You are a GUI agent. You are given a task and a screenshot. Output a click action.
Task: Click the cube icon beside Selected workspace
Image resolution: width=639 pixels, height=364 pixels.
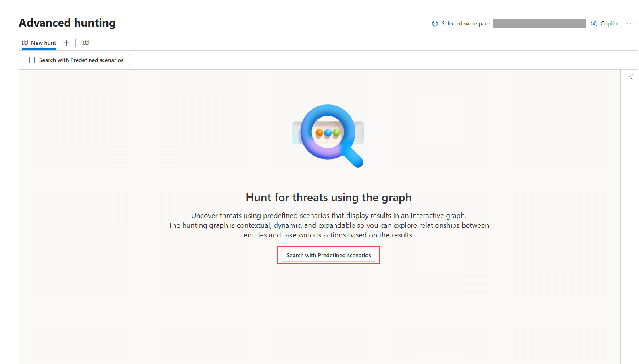435,23
